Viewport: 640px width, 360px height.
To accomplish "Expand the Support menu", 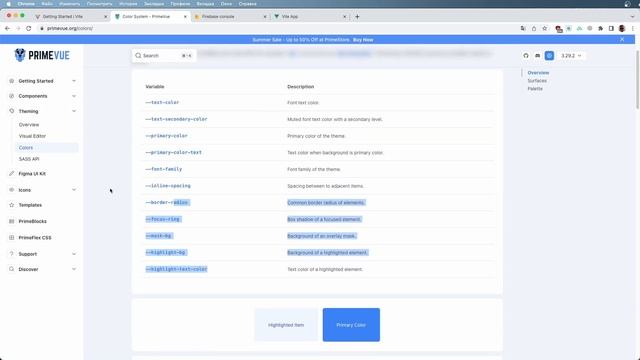I will (42, 254).
